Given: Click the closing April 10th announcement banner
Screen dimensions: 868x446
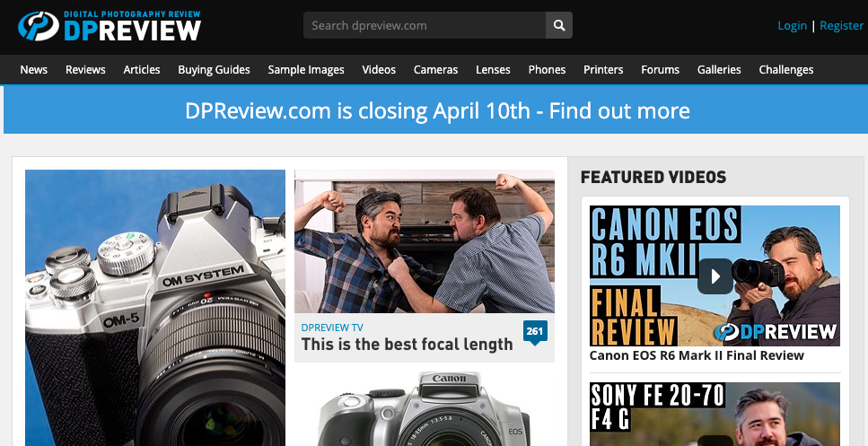Looking at the screenshot, I should (436, 111).
